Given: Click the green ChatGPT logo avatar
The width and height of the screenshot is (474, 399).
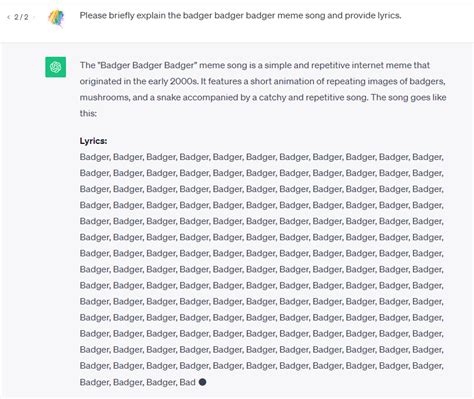Looking at the screenshot, I should coord(56,67).
